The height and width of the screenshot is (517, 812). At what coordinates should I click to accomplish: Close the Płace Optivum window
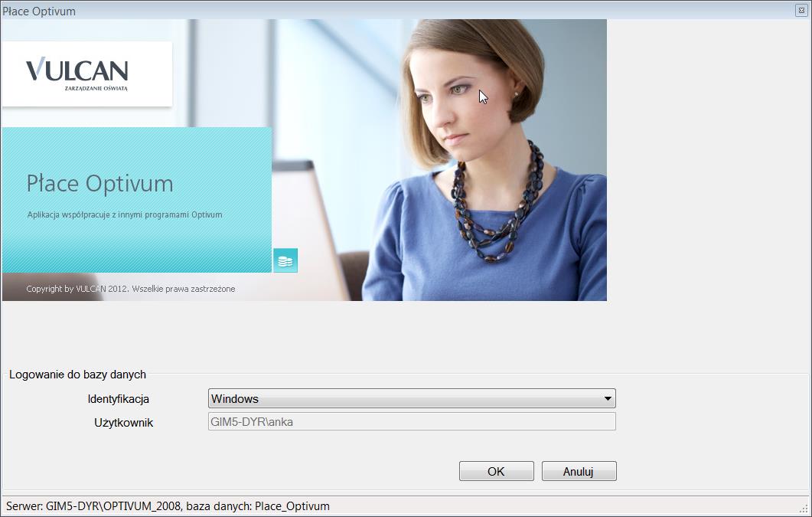point(801,11)
